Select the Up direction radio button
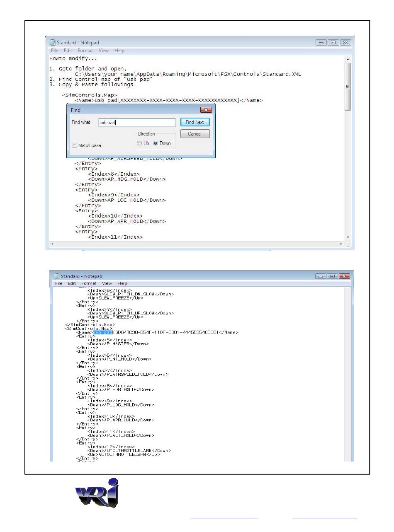Image resolution: width=394 pixels, height=532 pixels. [x=139, y=143]
